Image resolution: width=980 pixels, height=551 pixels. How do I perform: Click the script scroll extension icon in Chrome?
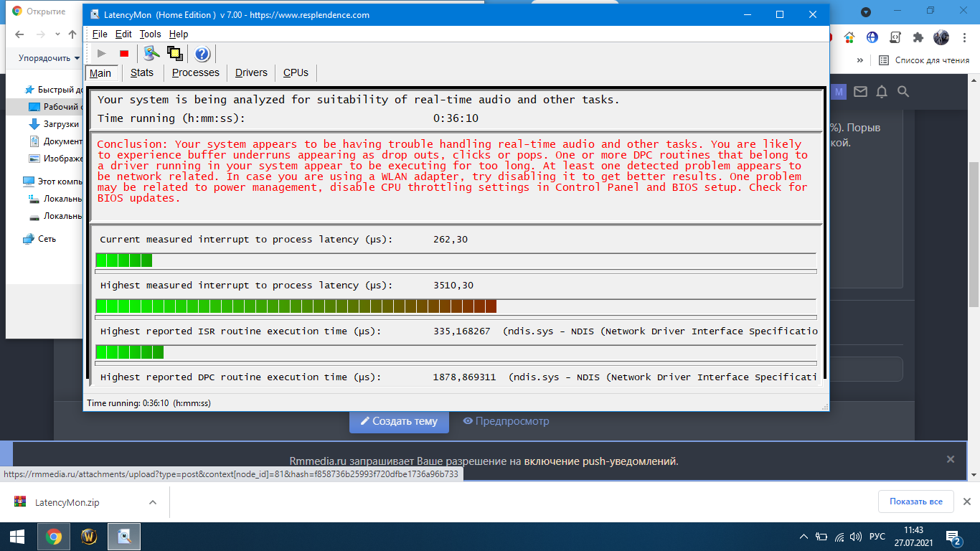click(895, 37)
